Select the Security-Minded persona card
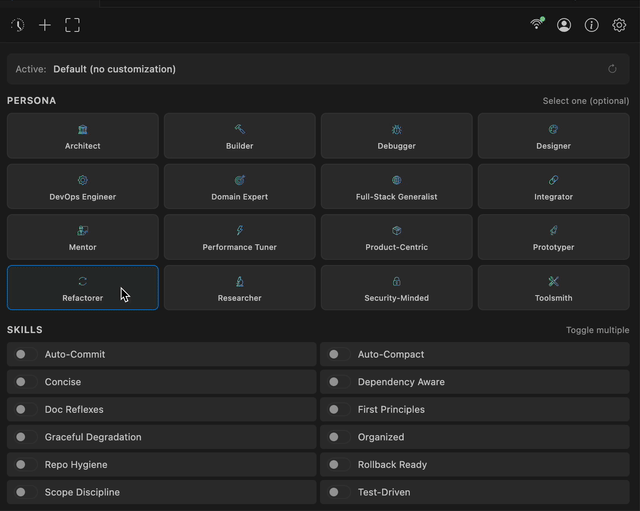The height and width of the screenshot is (511, 640). tap(396, 288)
